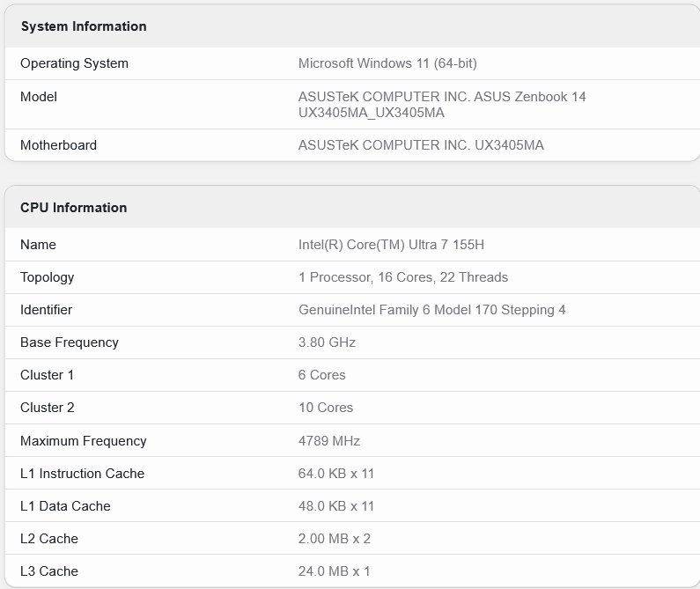The height and width of the screenshot is (589, 700).
Task: Click the ASUS Zenbook 14 model value
Action: tap(442, 105)
